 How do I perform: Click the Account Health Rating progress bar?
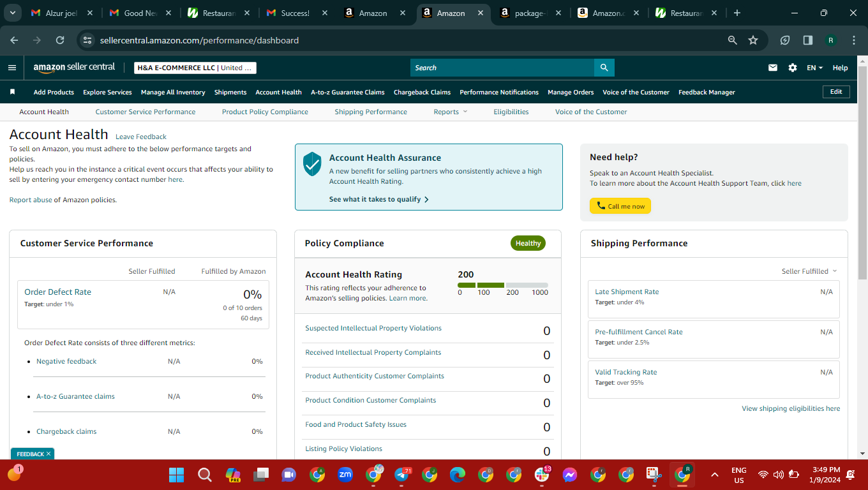click(x=503, y=285)
